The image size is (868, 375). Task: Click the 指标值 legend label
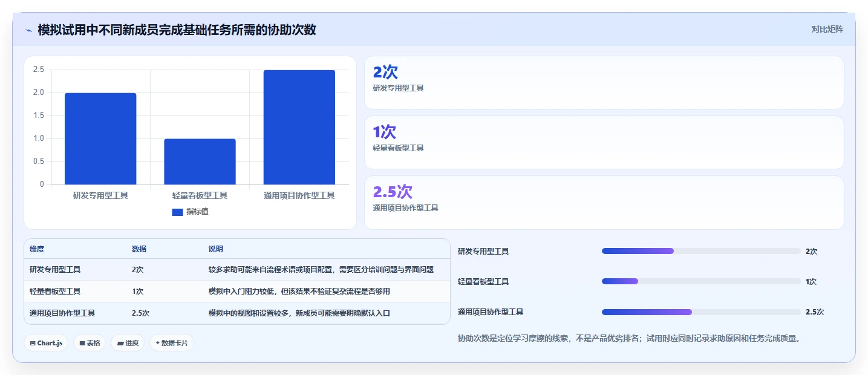(x=197, y=212)
